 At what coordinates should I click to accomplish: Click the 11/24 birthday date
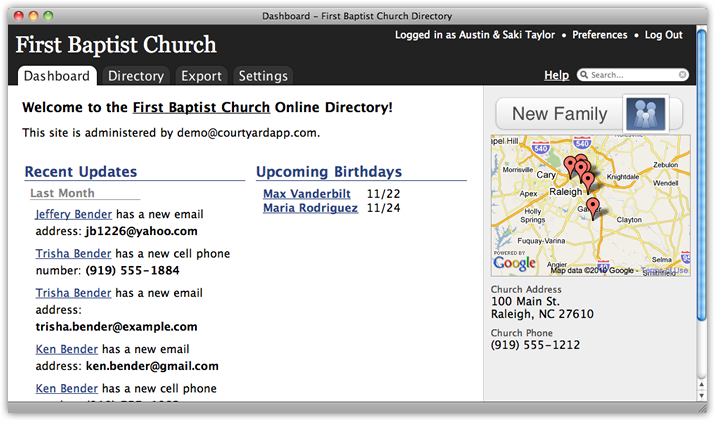pyautogui.click(x=383, y=208)
